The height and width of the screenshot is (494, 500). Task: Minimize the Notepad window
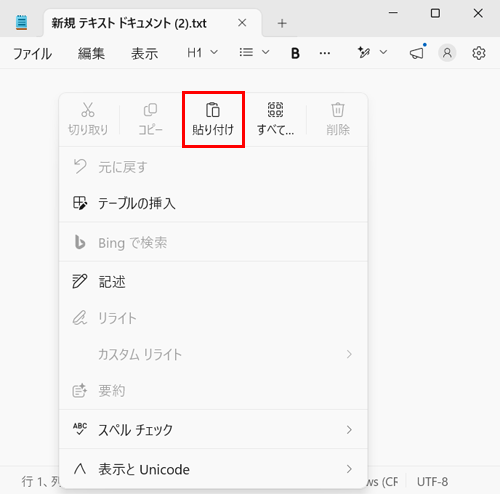(x=393, y=13)
